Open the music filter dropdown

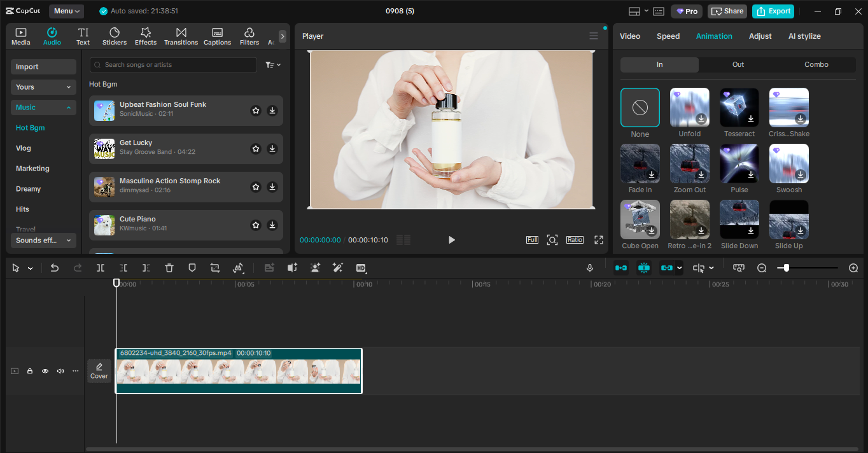tap(272, 65)
